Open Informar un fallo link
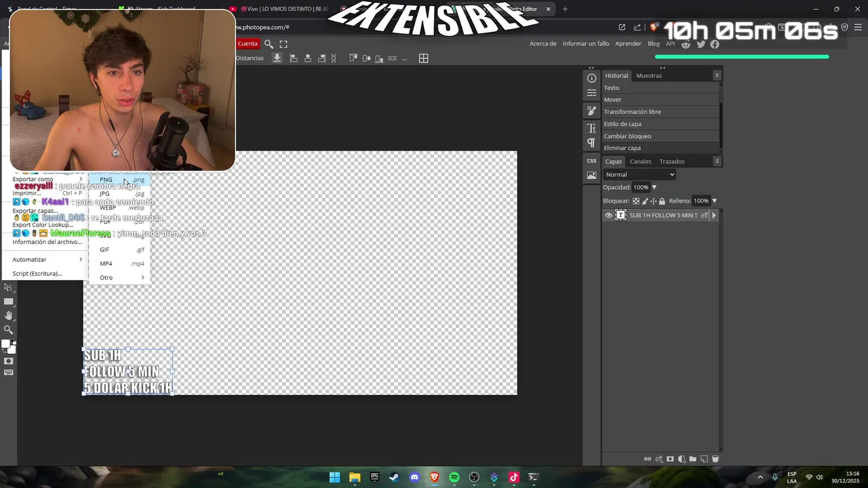Viewport: 868px width, 488px height. coord(586,43)
